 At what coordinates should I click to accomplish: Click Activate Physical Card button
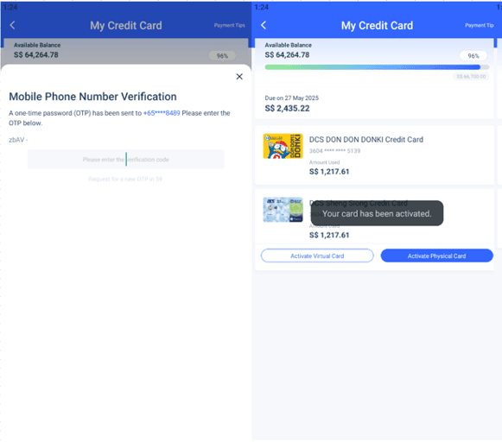pyautogui.click(x=436, y=256)
